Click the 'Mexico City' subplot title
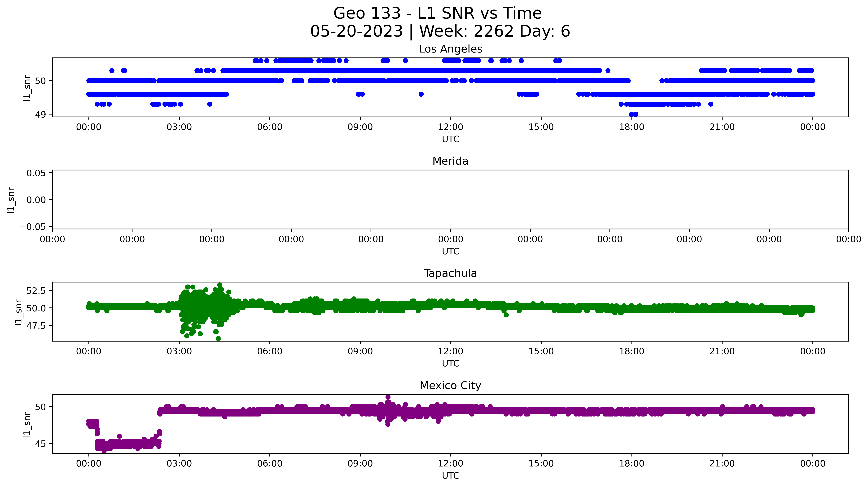 pyautogui.click(x=451, y=386)
